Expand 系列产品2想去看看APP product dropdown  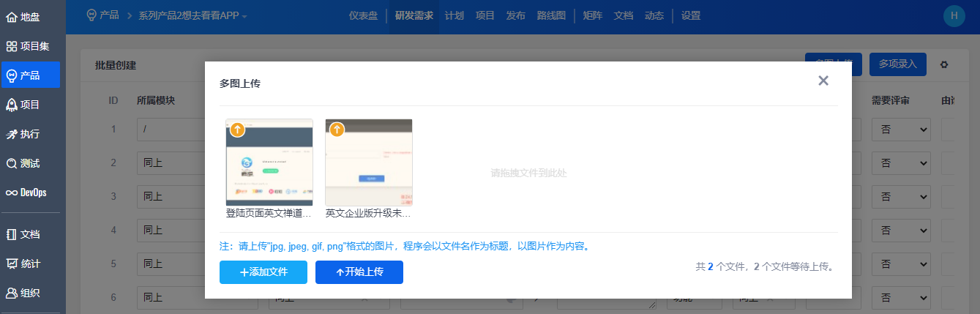192,15
